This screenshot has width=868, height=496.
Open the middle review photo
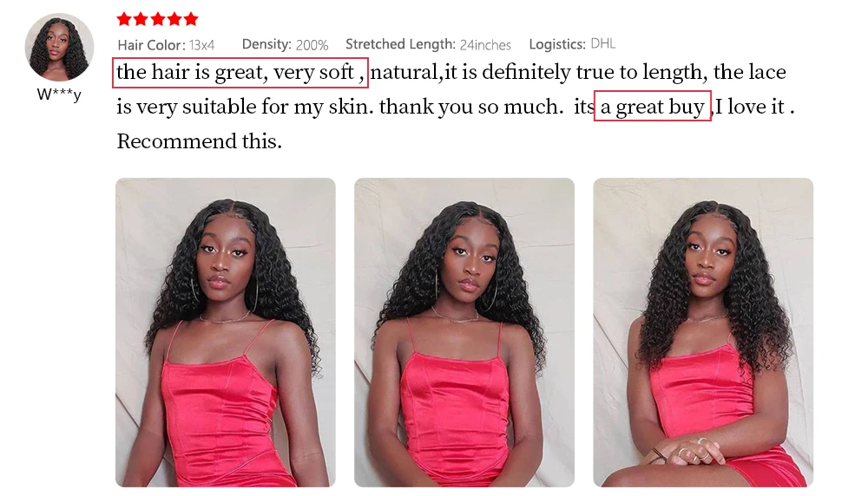coord(464,332)
